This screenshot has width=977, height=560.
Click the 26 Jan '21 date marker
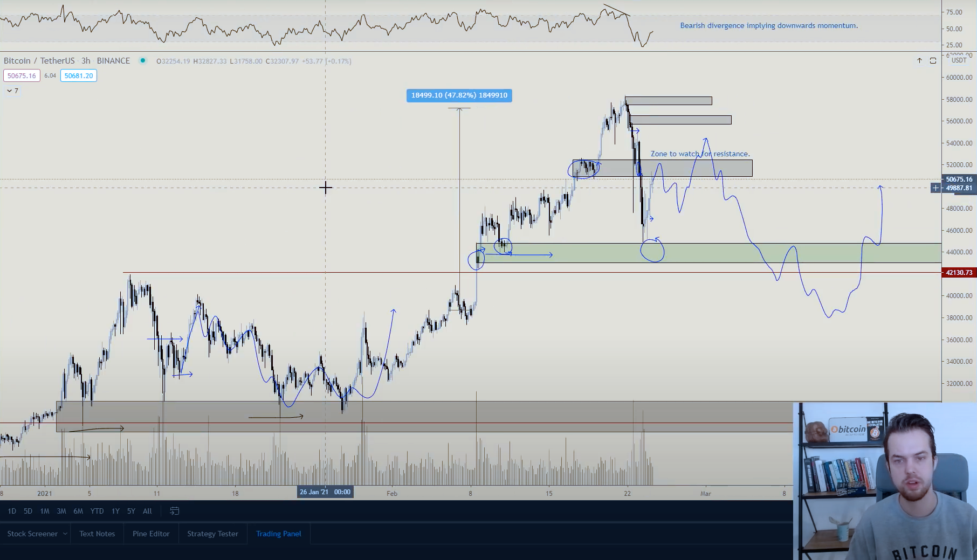click(x=325, y=492)
